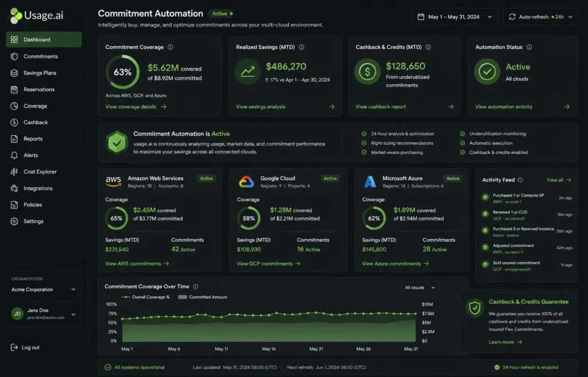
Task: Click the Log out icon
Action: tap(14, 347)
